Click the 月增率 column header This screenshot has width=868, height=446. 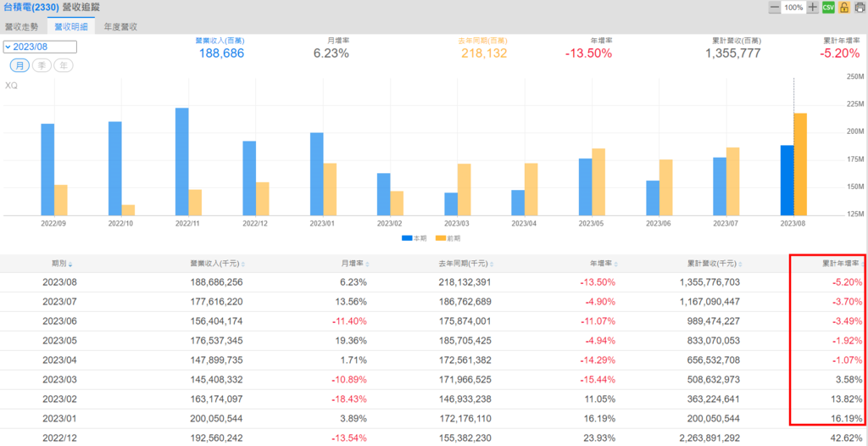pos(354,265)
